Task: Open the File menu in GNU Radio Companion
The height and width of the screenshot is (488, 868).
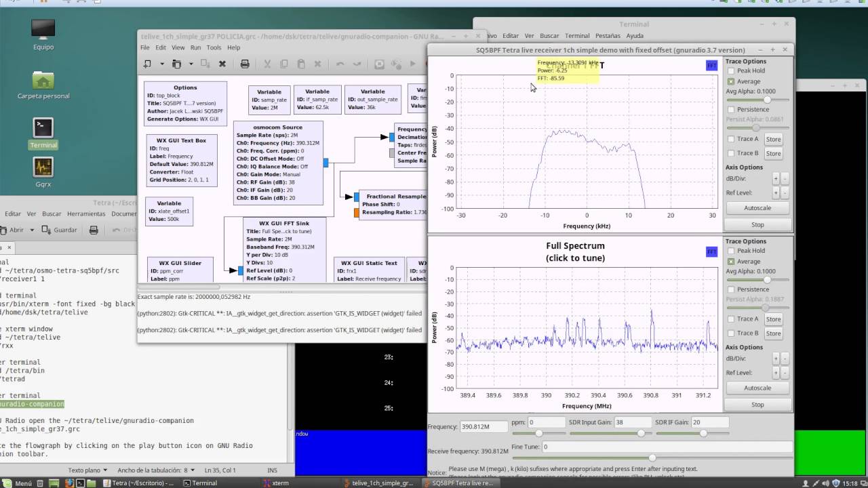Action: [x=145, y=47]
